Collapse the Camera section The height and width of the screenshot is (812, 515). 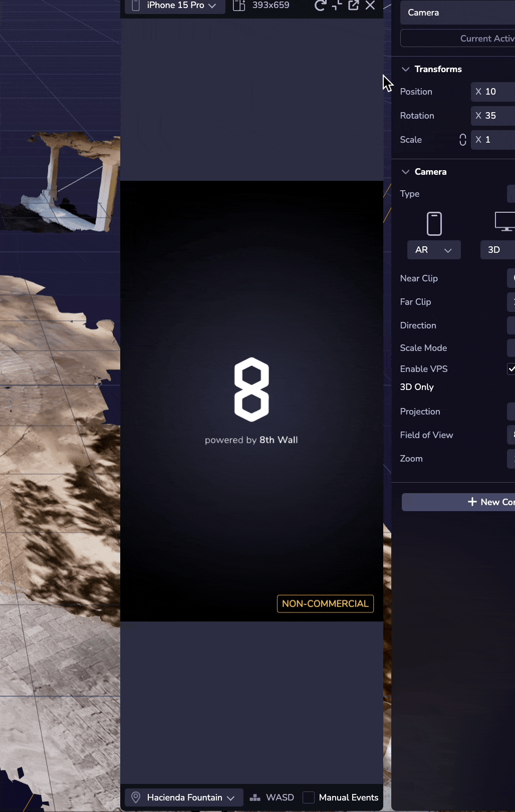(x=406, y=172)
